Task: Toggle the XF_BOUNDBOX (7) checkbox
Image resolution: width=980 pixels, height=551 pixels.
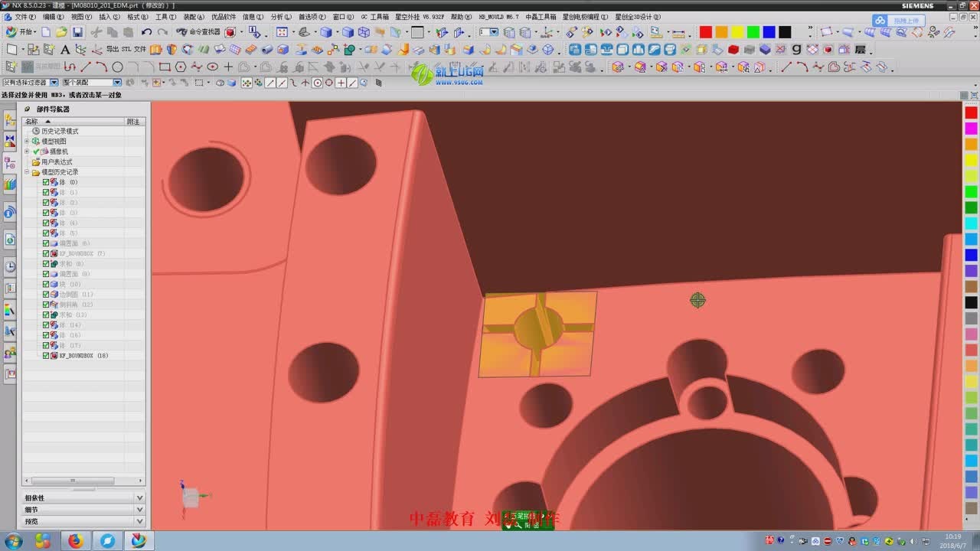Action: [46, 253]
